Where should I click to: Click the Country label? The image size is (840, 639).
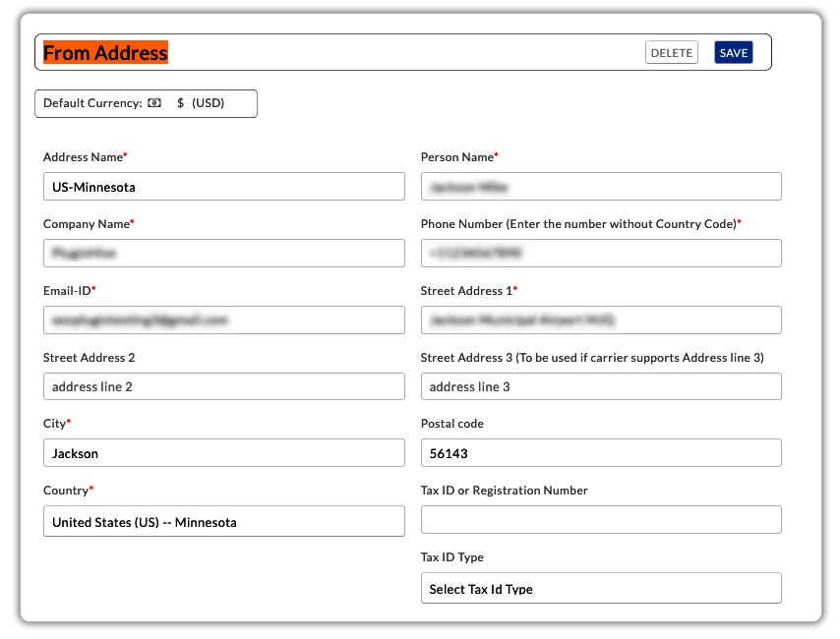click(x=68, y=491)
